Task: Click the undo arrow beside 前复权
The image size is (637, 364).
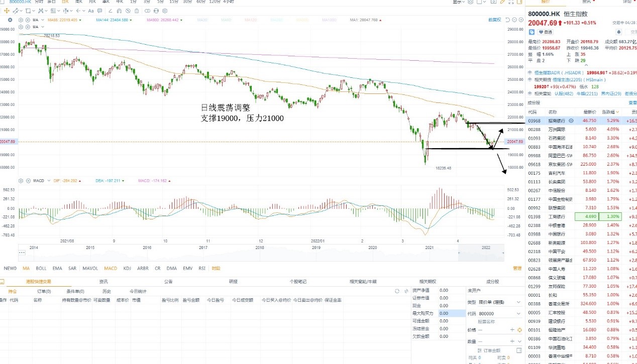Action: (x=507, y=20)
